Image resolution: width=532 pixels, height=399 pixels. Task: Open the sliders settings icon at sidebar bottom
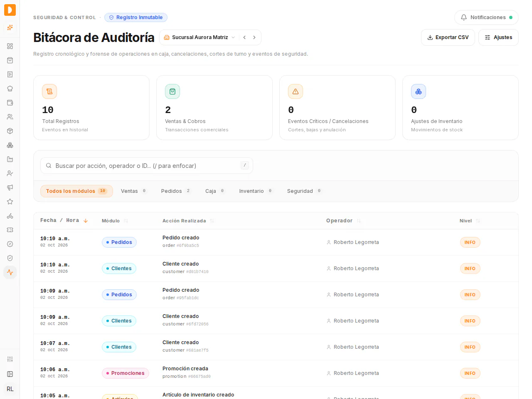pyautogui.click(x=10, y=359)
